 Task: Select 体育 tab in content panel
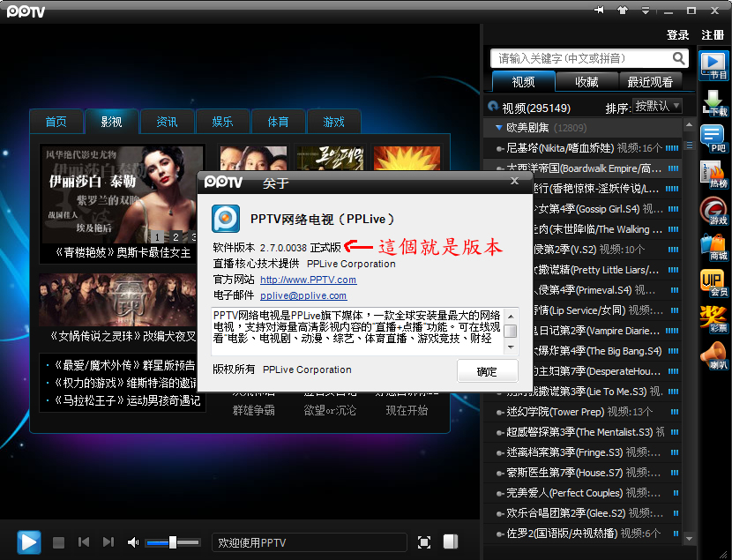pos(278,122)
